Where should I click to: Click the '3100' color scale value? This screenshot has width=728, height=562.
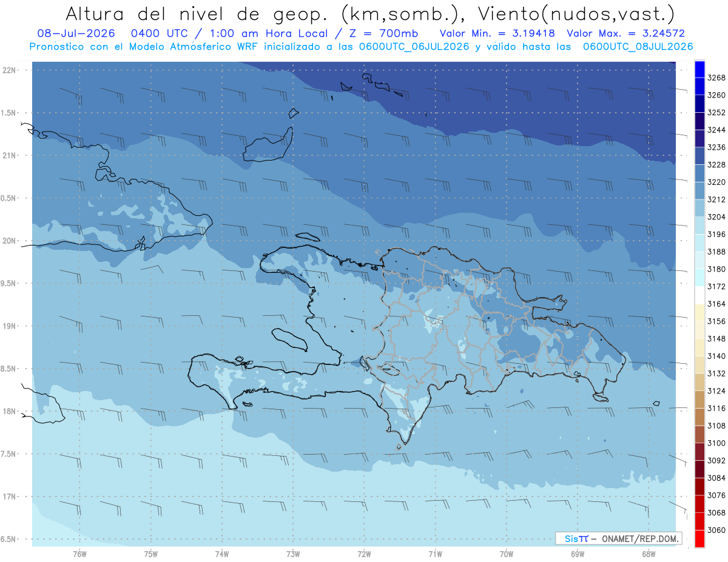pos(716,443)
